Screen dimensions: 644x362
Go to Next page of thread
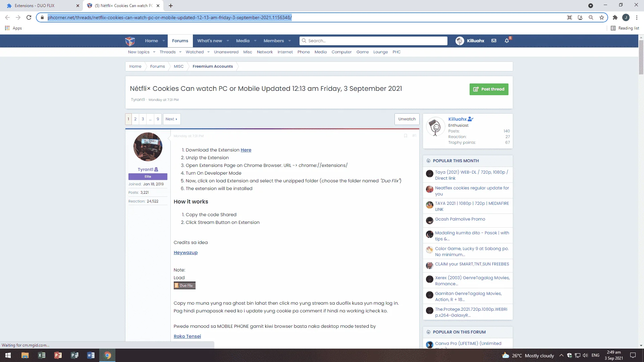pyautogui.click(x=171, y=119)
